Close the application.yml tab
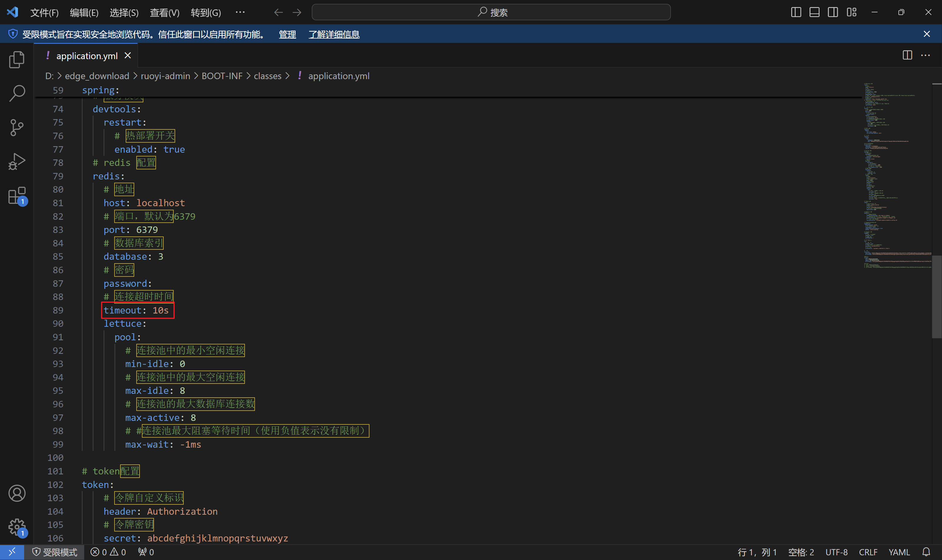The image size is (942, 560). (128, 56)
